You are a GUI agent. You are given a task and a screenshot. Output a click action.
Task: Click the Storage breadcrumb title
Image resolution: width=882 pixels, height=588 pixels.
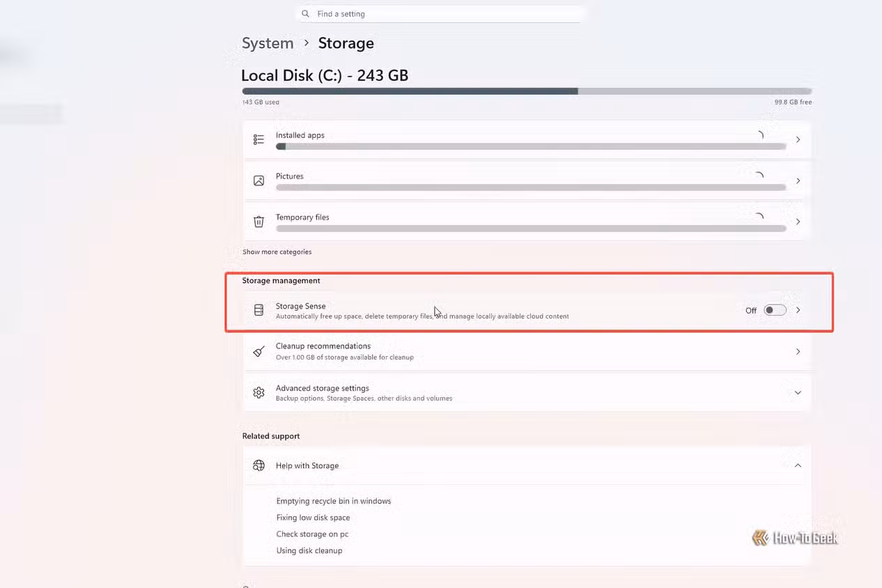point(346,43)
